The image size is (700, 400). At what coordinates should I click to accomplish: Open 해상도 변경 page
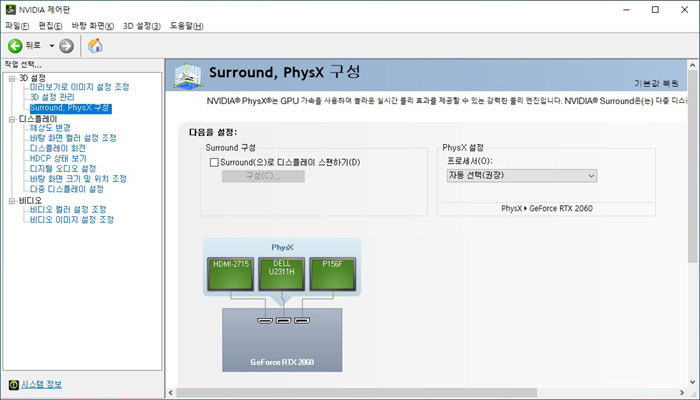point(50,128)
